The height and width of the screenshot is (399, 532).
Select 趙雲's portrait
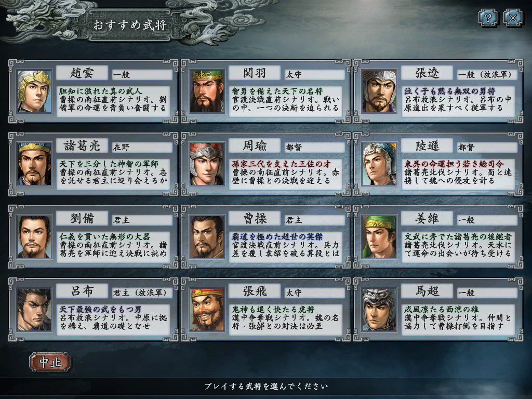34,91
